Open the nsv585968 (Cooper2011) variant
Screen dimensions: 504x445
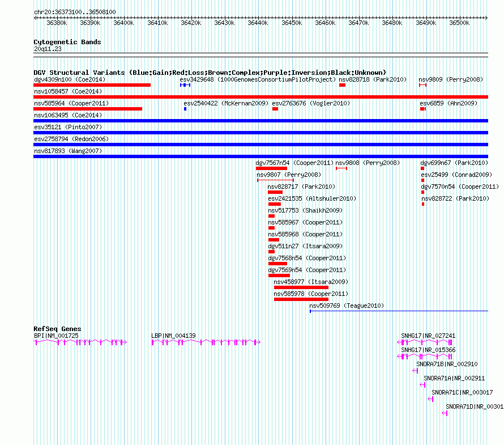click(x=305, y=234)
